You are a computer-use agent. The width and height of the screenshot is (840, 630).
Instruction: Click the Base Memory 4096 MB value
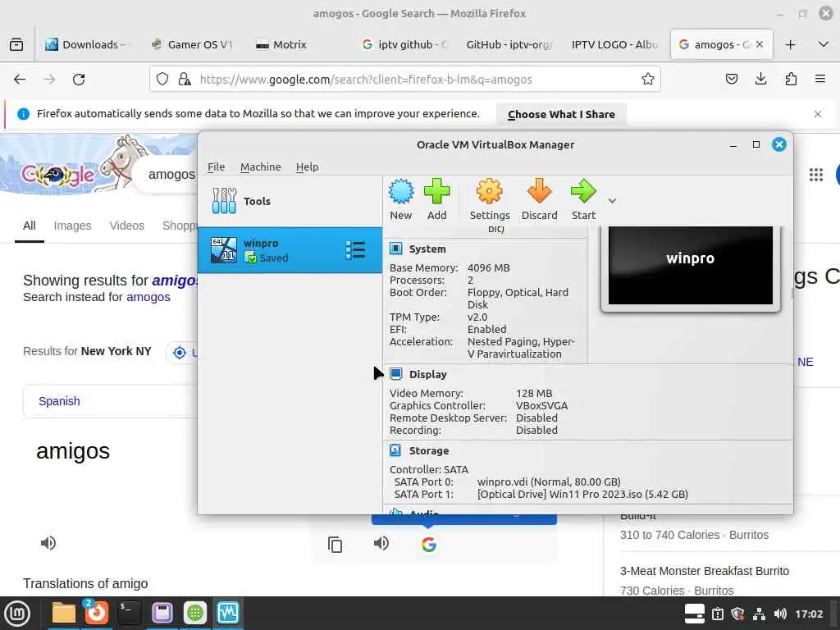[x=489, y=268]
